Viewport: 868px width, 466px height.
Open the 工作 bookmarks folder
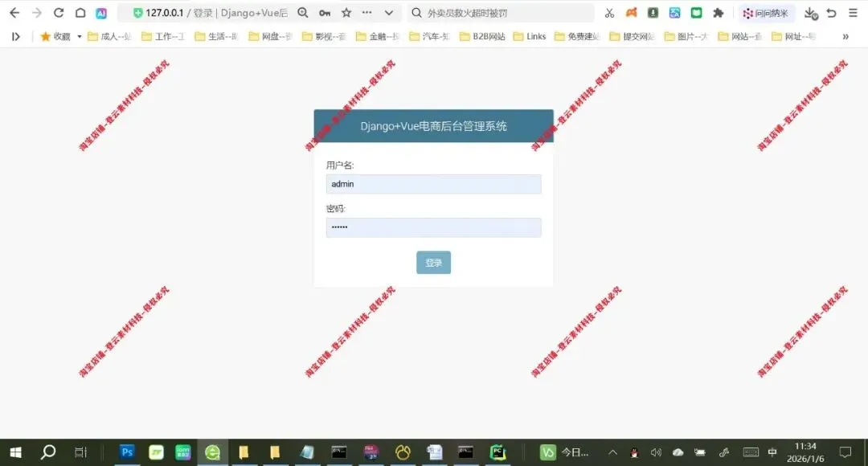pyautogui.click(x=162, y=36)
